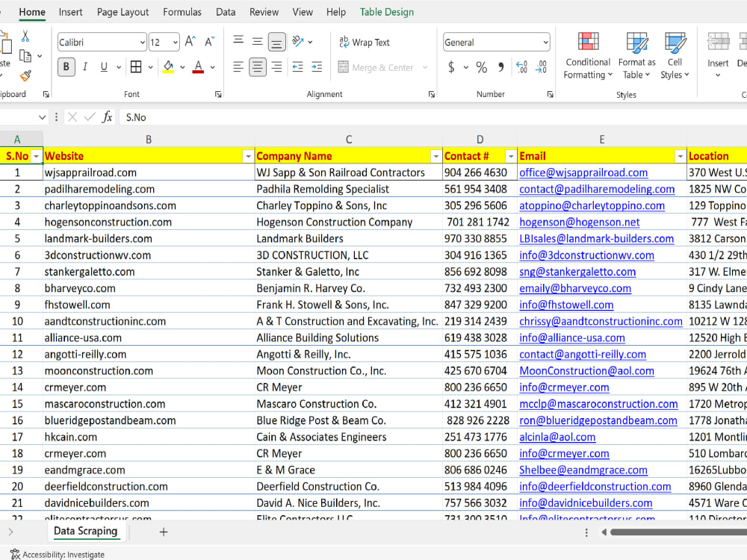Click Increase Decimal icon
The width and height of the screenshot is (747, 560).
coord(521,66)
